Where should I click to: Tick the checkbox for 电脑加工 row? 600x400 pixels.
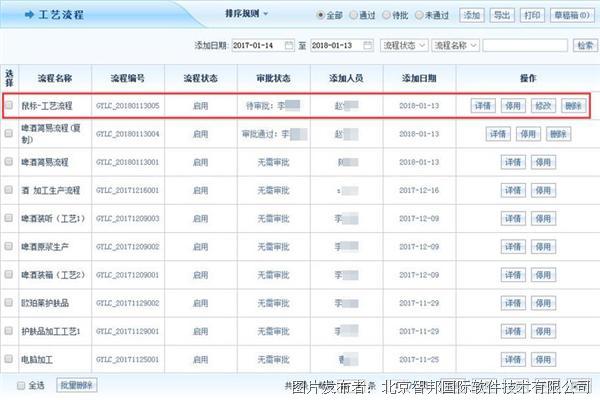click(x=9, y=359)
